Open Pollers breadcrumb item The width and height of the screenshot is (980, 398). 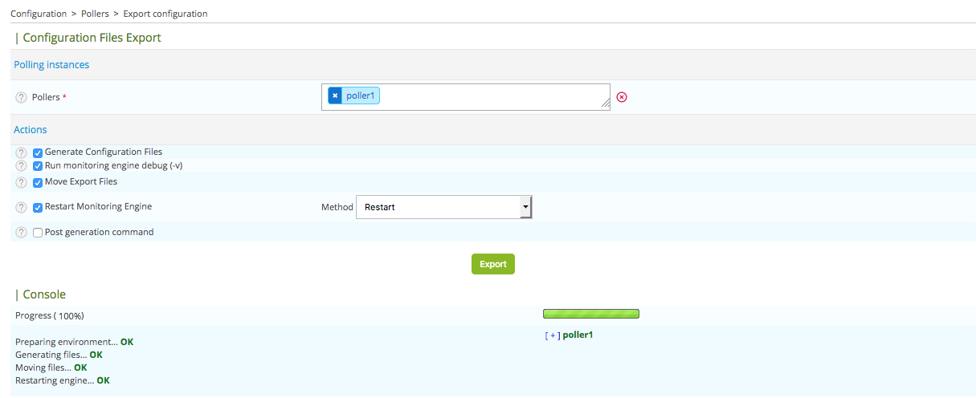tap(95, 14)
